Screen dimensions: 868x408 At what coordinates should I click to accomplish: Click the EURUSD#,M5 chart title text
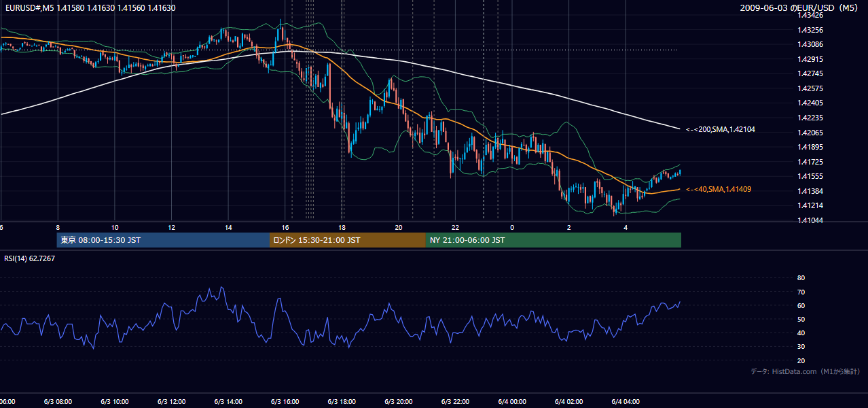(x=89, y=8)
